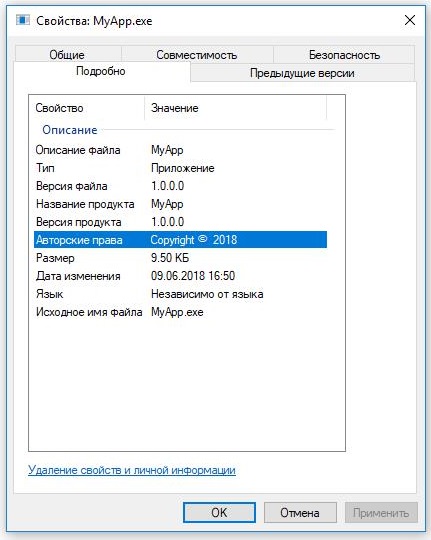Select the Исходное имя файла row
The image size is (431, 540).
point(180,312)
